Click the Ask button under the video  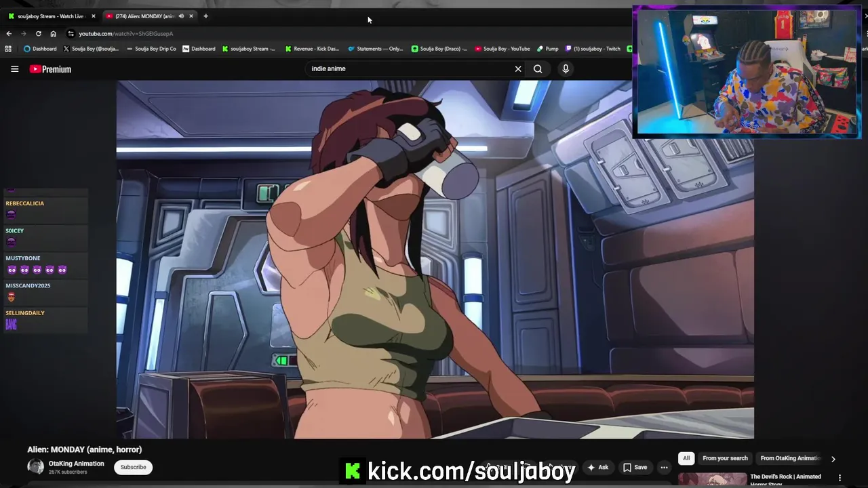click(x=598, y=467)
